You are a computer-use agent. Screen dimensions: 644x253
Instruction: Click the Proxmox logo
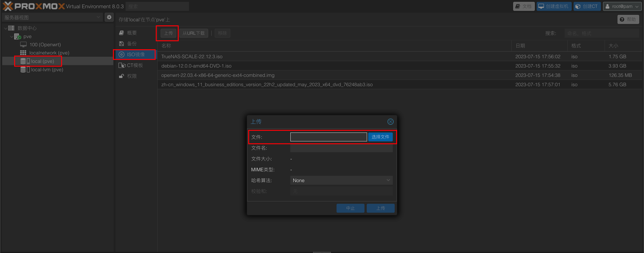point(34,6)
